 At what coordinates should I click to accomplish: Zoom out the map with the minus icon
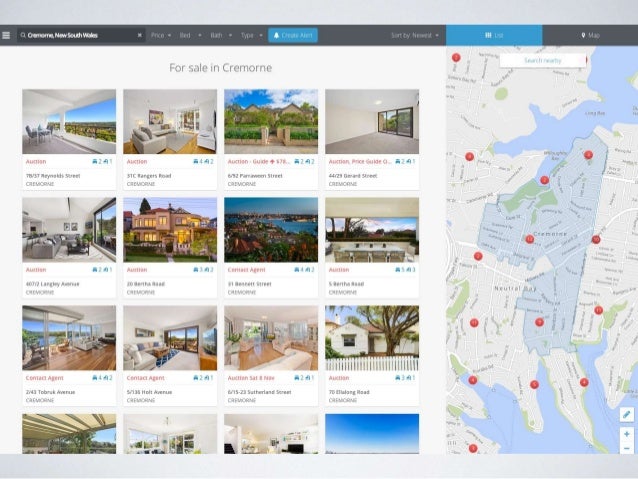627,448
